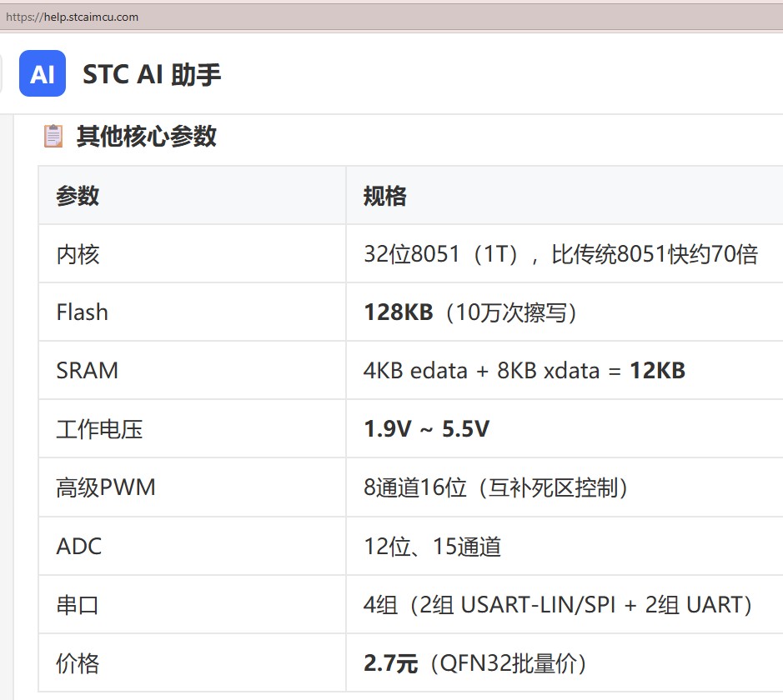
Task: Click the 12位、15通道 value
Action: point(433,546)
